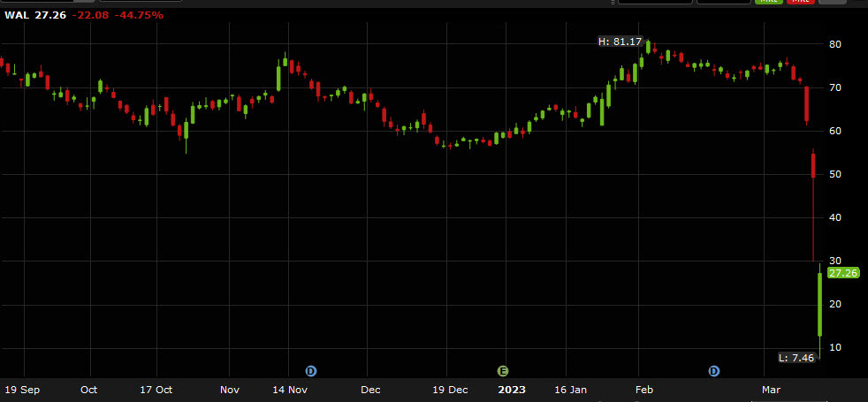Click the 50 level on price axis
This screenshot has width=868, height=402.
834,174
